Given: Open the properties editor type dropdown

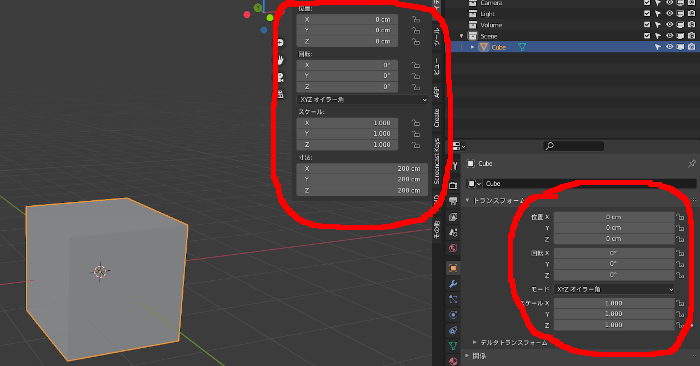Looking at the screenshot, I should (x=458, y=146).
